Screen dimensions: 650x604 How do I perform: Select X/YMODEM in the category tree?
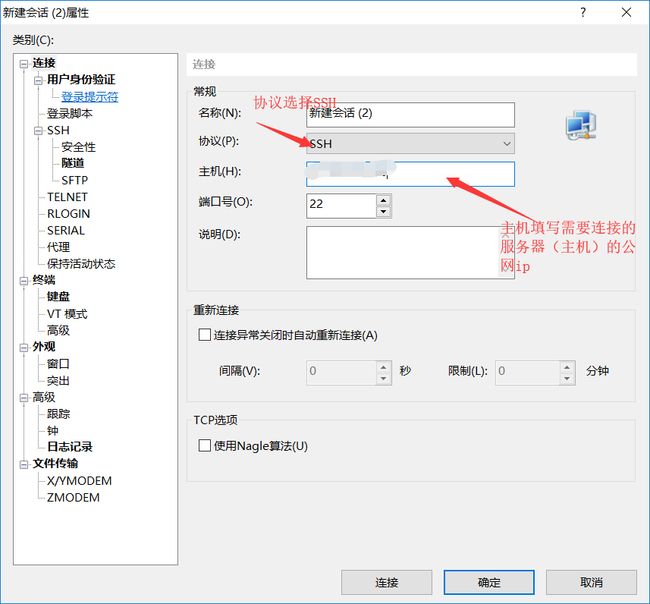[x=79, y=480]
